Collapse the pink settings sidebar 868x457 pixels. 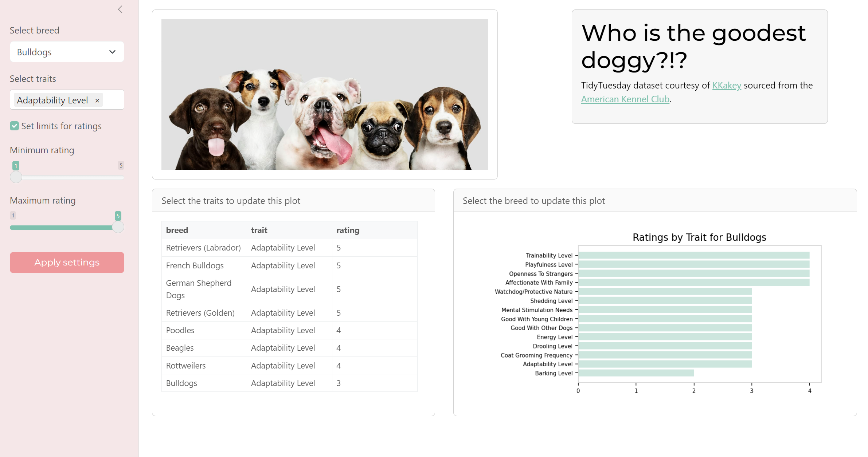(x=120, y=9)
